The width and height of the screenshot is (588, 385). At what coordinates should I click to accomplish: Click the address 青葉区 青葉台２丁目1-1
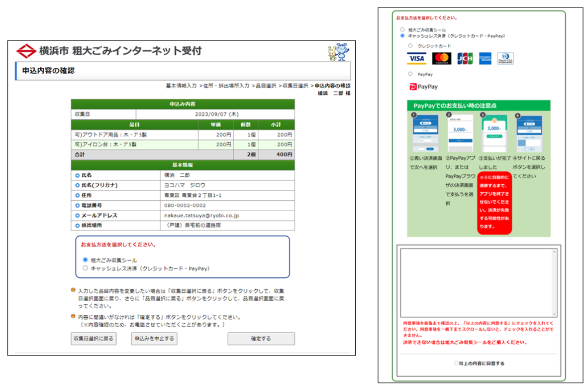193,195
